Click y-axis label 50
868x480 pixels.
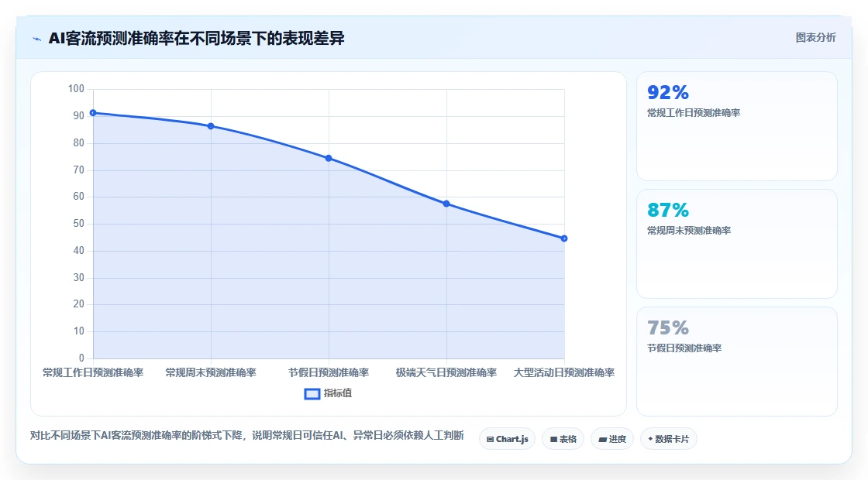78,224
